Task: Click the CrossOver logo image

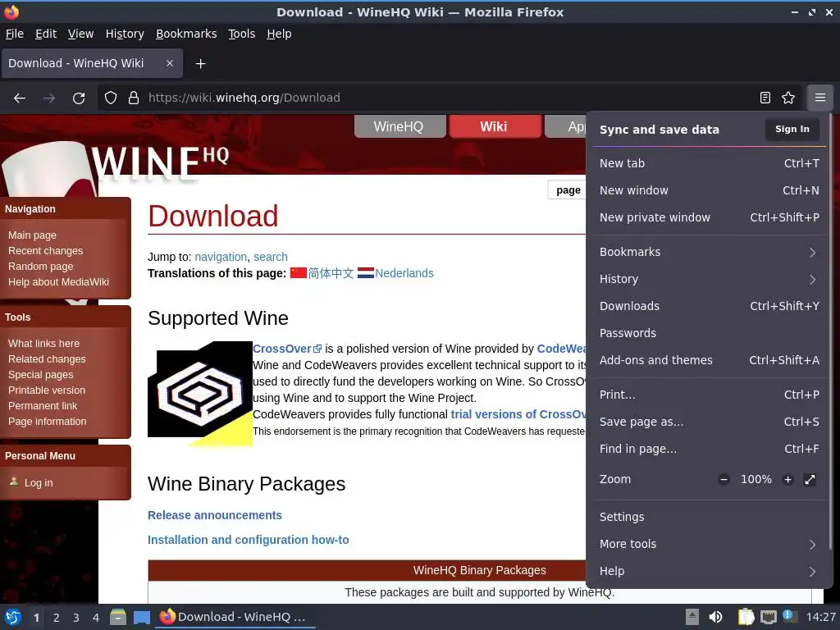Action: pos(200,394)
